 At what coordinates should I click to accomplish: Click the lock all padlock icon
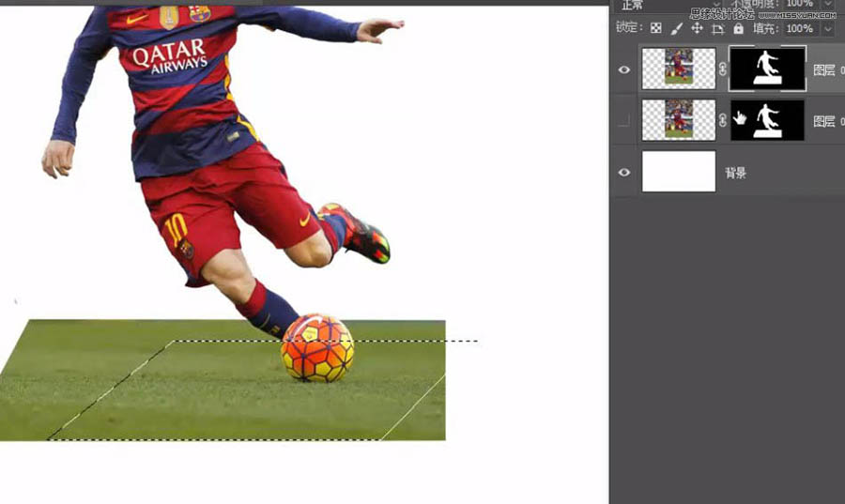point(738,28)
